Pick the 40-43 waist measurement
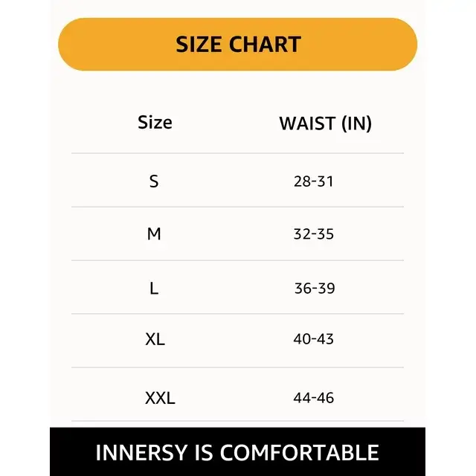This screenshot has height=476, width=476. click(314, 339)
